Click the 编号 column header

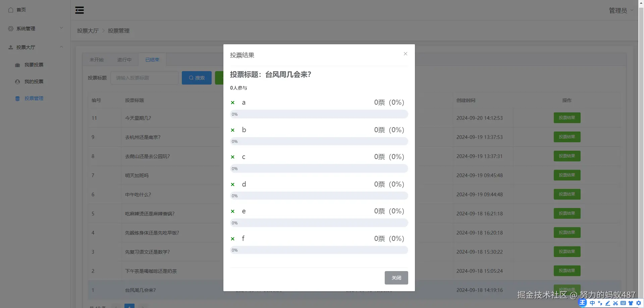tap(96, 100)
